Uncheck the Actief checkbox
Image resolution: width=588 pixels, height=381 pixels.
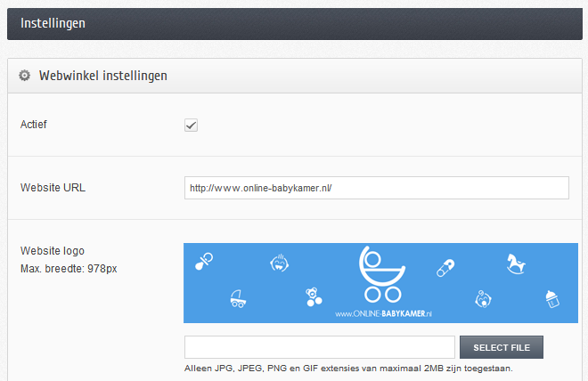pos(191,126)
